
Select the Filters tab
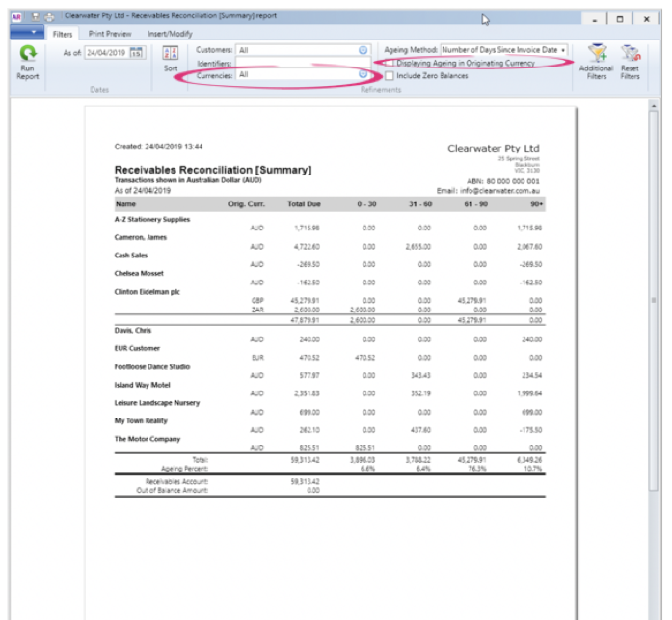coord(63,34)
